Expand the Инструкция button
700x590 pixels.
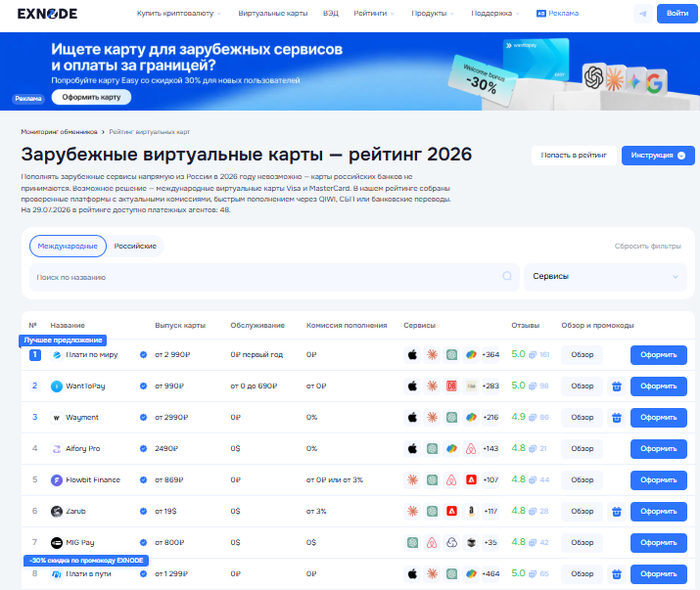point(658,155)
